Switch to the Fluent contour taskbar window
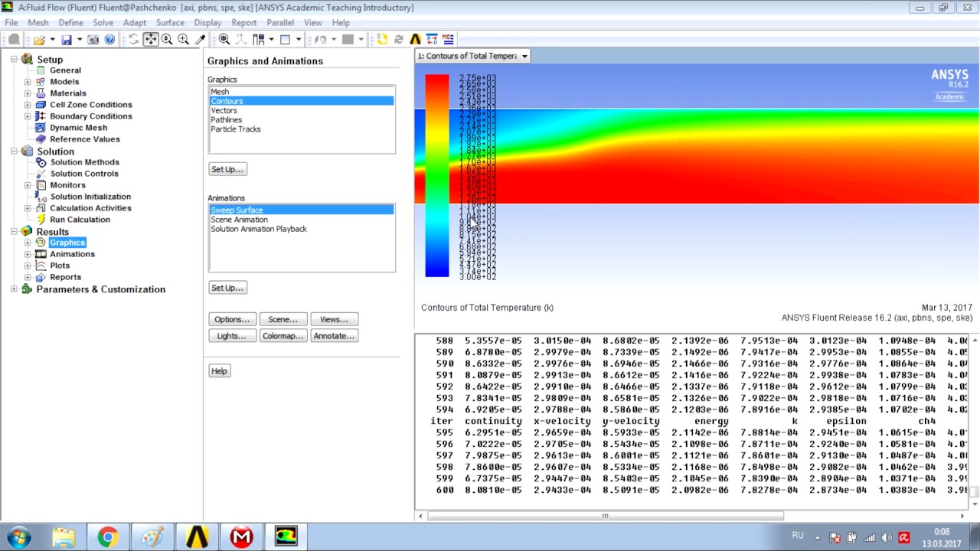This screenshot has height=551, width=980. point(286,537)
